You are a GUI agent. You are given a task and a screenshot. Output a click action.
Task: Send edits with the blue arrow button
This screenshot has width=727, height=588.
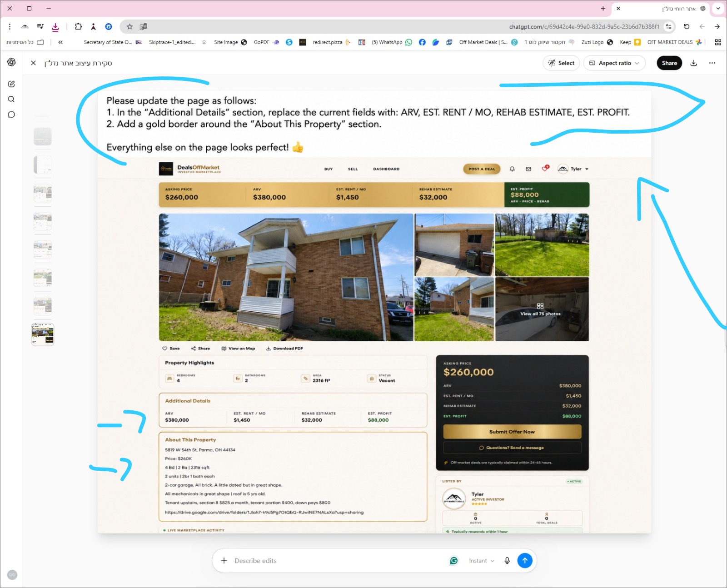525,561
